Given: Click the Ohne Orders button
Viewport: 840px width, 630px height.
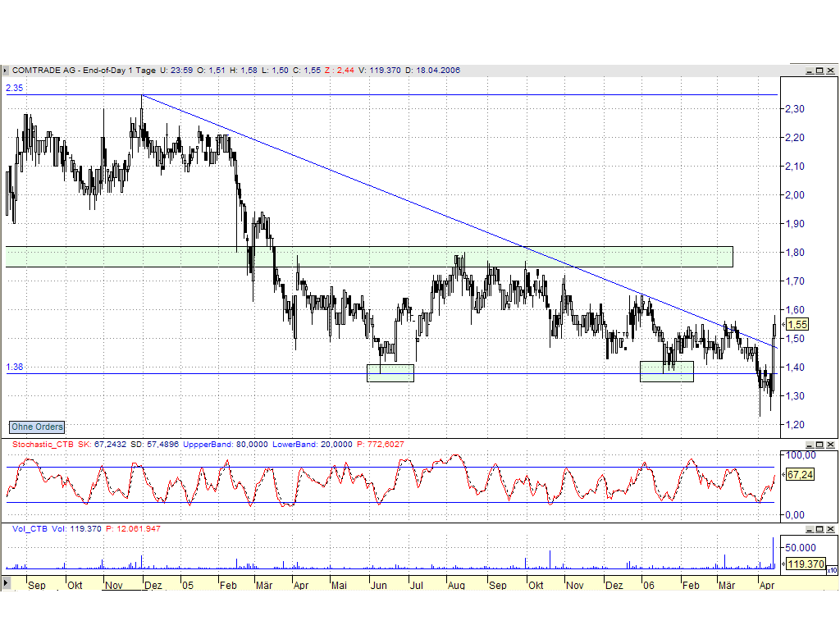Looking at the screenshot, I should pos(36,427).
